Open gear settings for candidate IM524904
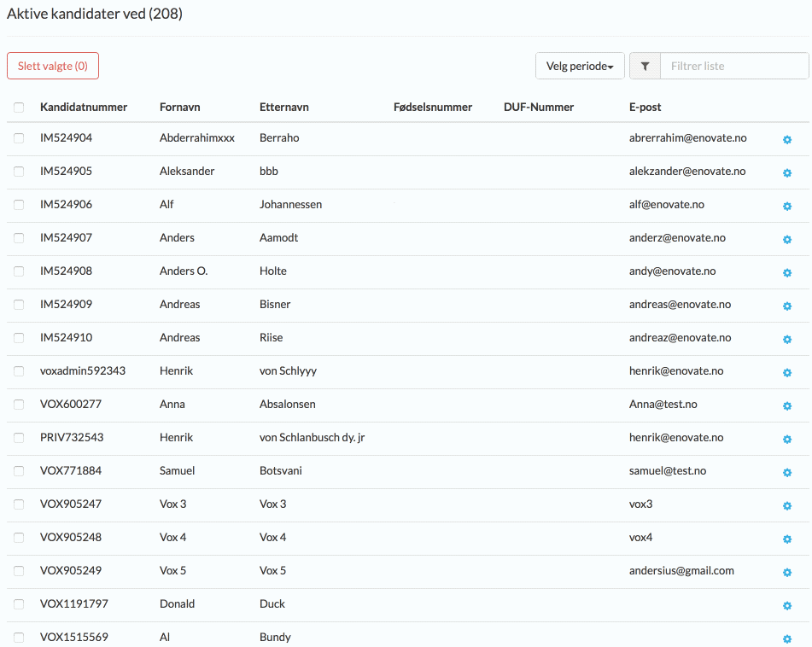The width and height of the screenshot is (812, 647). 787,139
